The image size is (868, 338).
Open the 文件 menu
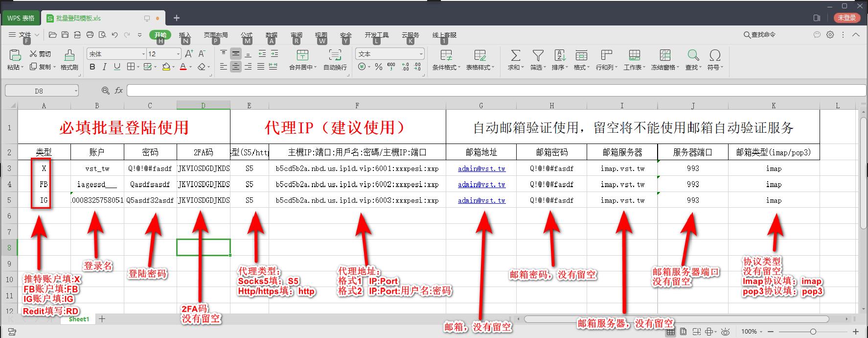pyautogui.click(x=24, y=35)
